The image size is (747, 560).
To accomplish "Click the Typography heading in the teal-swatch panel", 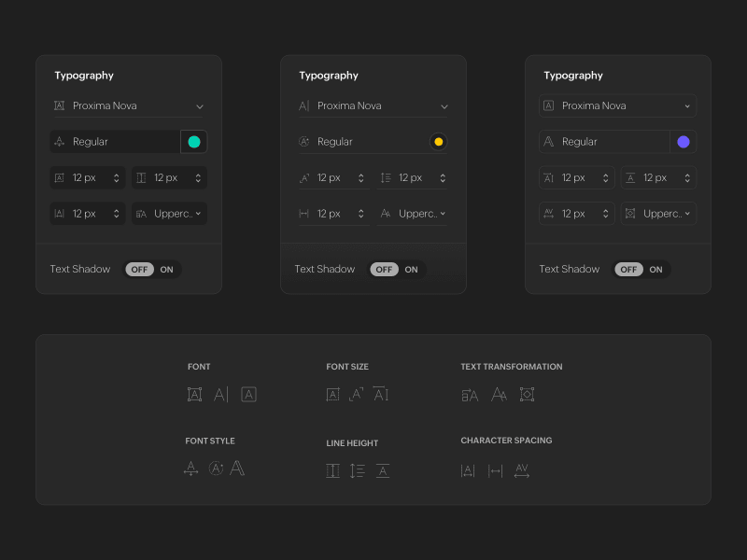I will pyautogui.click(x=84, y=76).
